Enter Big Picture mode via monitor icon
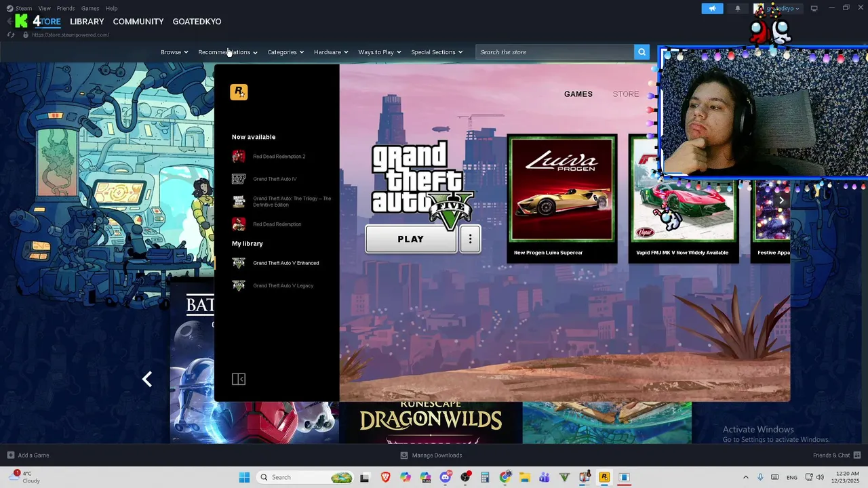Screen dimensions: 868x488 pyautogui.click(x=814, y=8)
